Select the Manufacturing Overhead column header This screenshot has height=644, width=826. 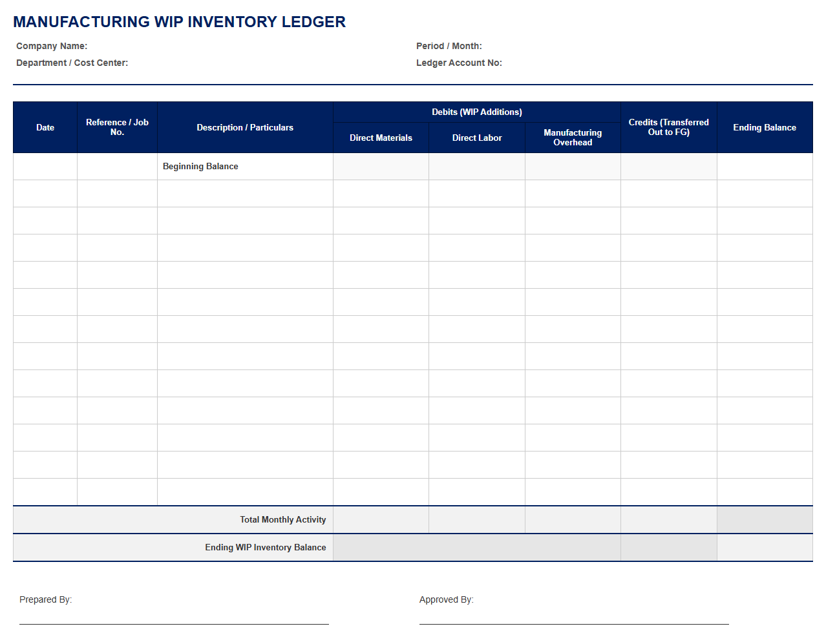coord(573,138)
